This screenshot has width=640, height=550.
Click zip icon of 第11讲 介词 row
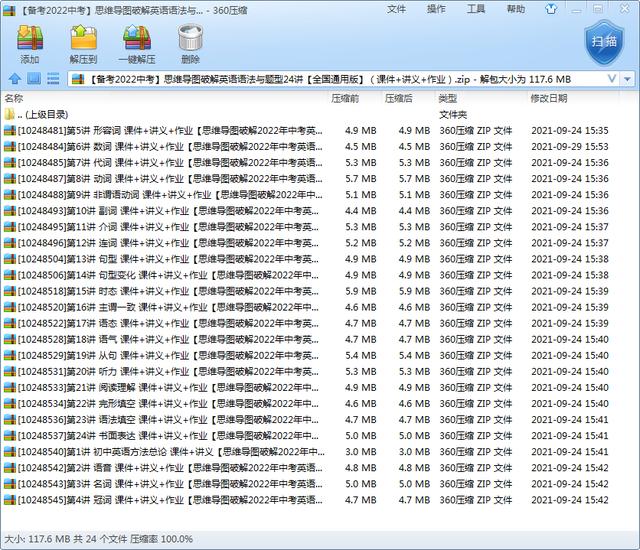tap(9, 227)
